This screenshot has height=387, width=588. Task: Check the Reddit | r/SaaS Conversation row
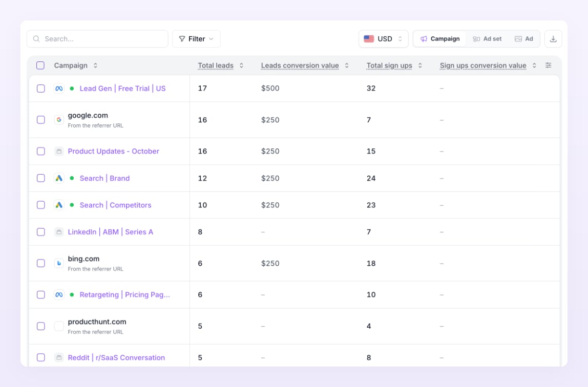41,358
